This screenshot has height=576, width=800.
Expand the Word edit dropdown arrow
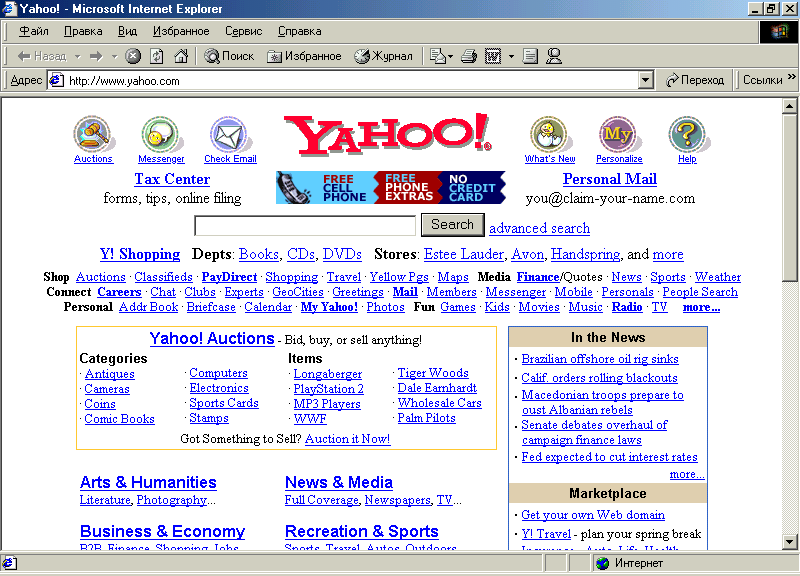[x=511, y=56]
